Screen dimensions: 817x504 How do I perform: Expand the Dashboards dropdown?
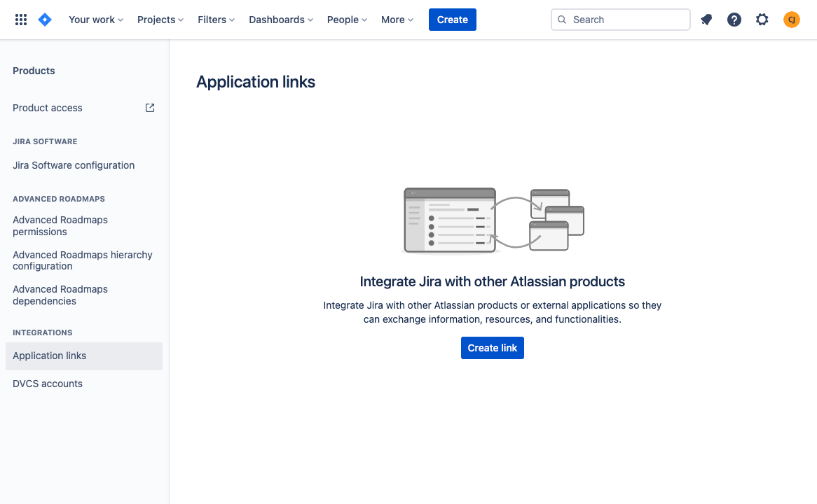281,20
